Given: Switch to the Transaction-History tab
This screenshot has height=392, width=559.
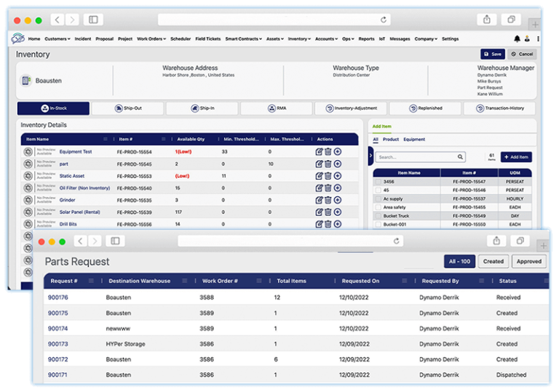Looking at the screenshot, I should pyautogui.click(x=499, y=108).
